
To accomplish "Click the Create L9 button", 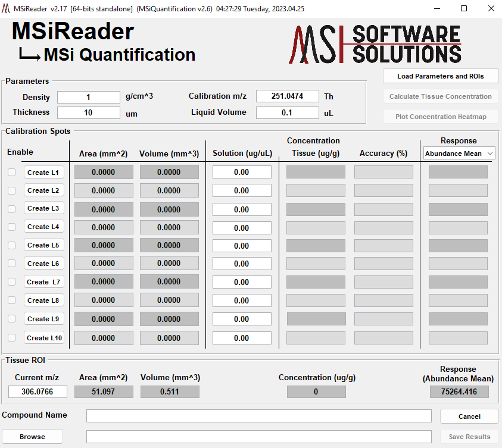I will pos(44,319).
